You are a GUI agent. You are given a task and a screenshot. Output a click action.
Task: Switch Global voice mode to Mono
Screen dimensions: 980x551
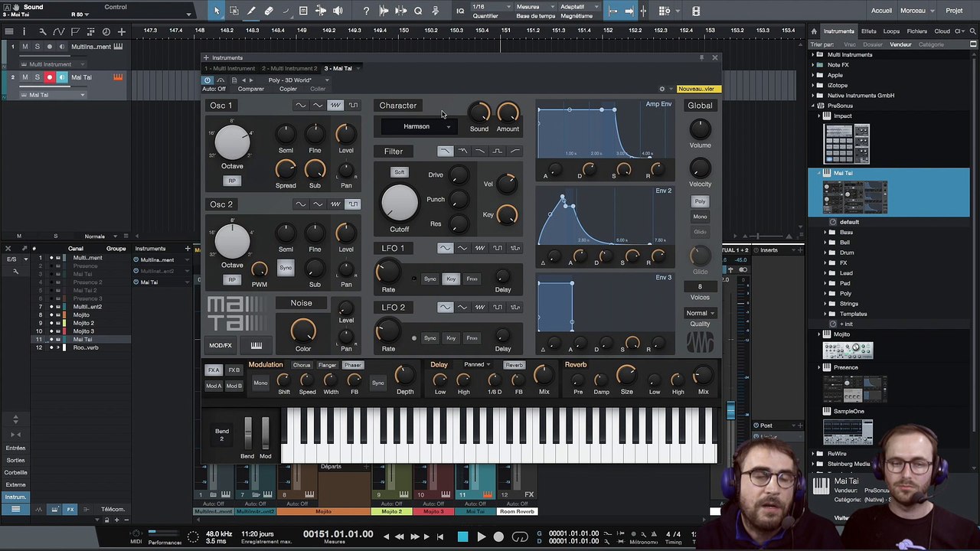point(700,217)
